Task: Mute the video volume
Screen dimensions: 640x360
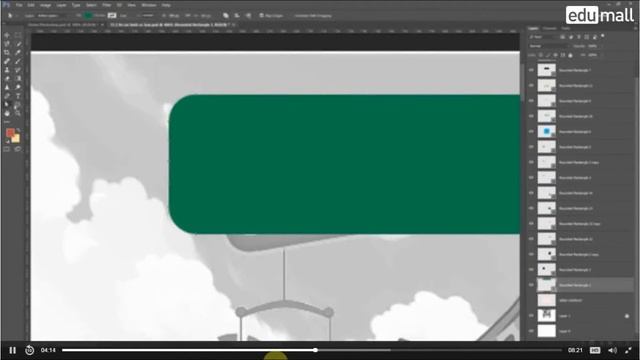Action: pos(612,350)
